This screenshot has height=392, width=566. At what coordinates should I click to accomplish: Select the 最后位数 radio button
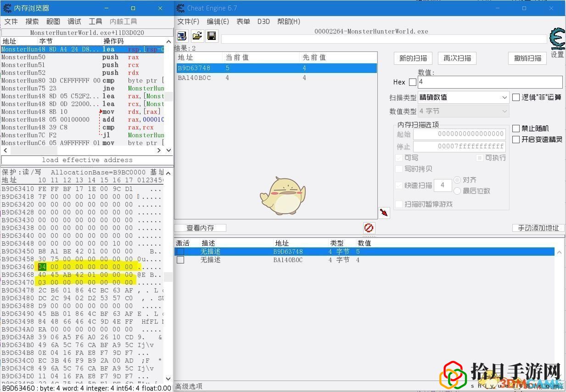(x=457, y=191)
